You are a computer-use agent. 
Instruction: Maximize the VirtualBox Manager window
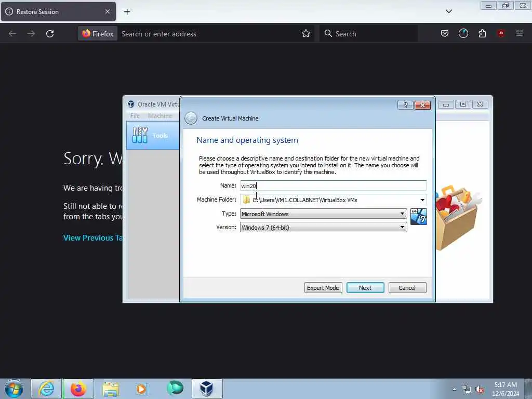click(x=463, y=104)
